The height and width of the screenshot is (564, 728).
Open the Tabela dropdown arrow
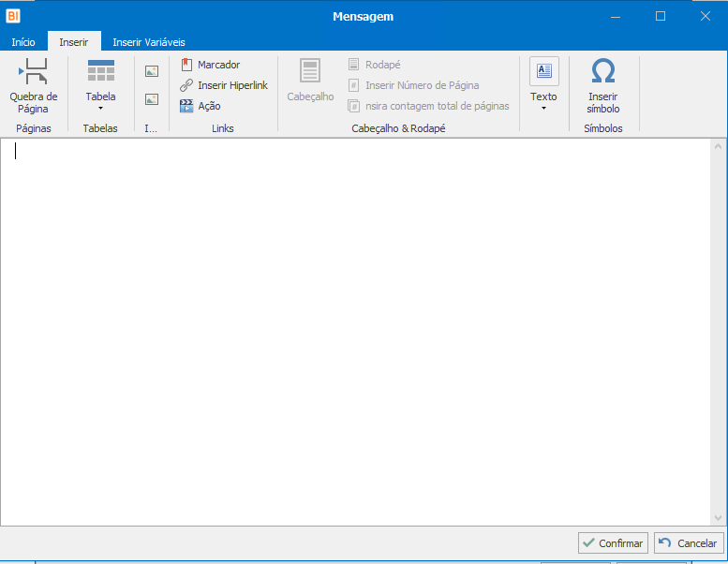[x=101, y=109]
